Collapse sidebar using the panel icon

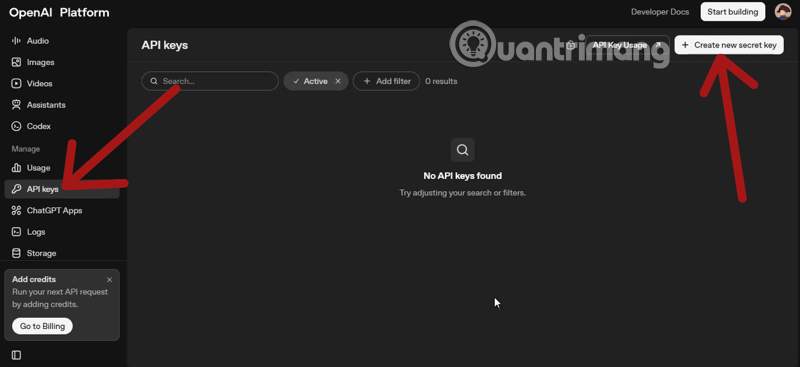(16, 355)
